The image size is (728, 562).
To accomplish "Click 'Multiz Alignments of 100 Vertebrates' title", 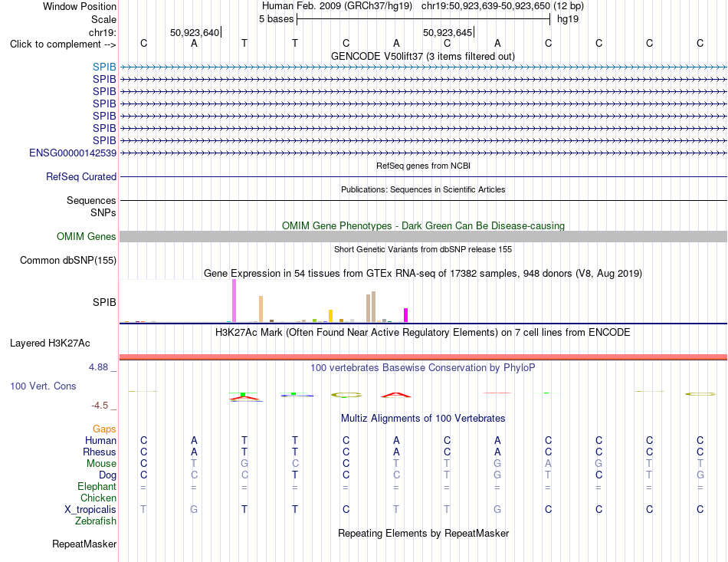I will point(422,418).
